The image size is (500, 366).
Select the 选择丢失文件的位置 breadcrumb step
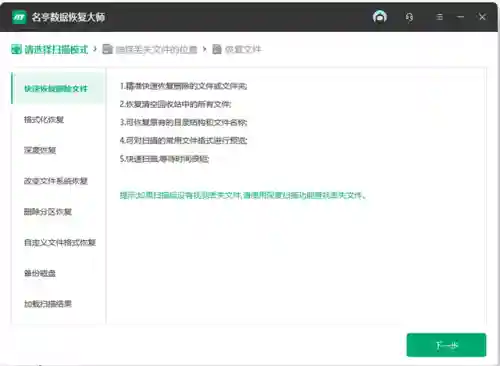pos(156,50)
